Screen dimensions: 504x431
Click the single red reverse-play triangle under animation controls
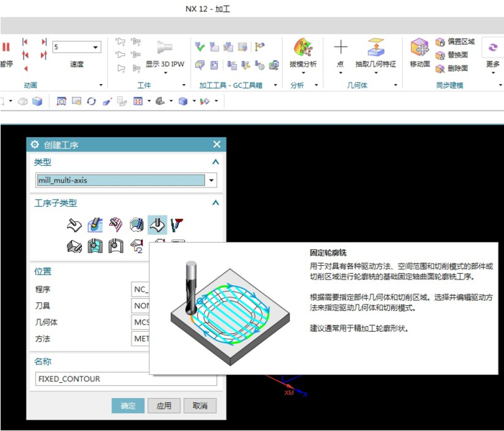coord(26,68)
